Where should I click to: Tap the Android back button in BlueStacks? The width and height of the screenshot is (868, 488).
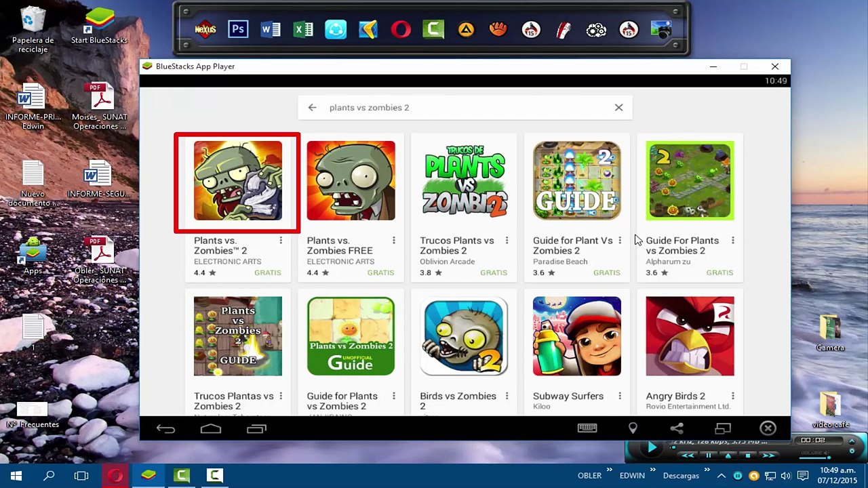(x=165, y=428)
